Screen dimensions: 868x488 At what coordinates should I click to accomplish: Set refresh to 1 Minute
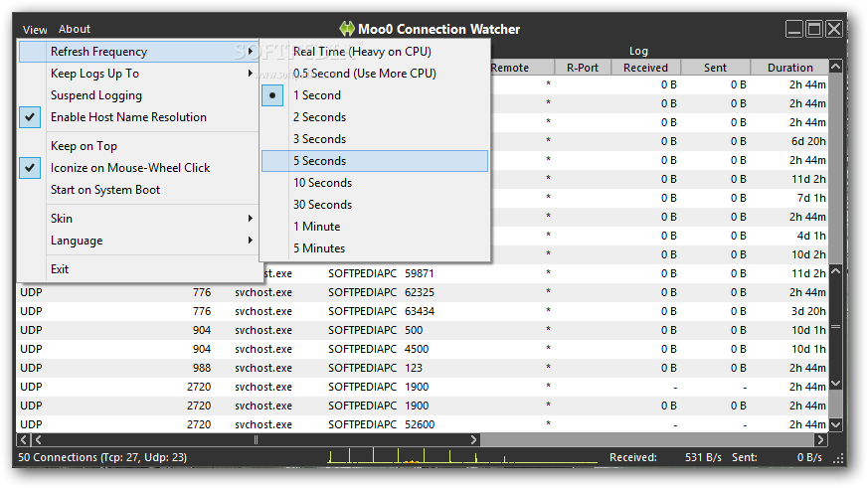(375, 227)
